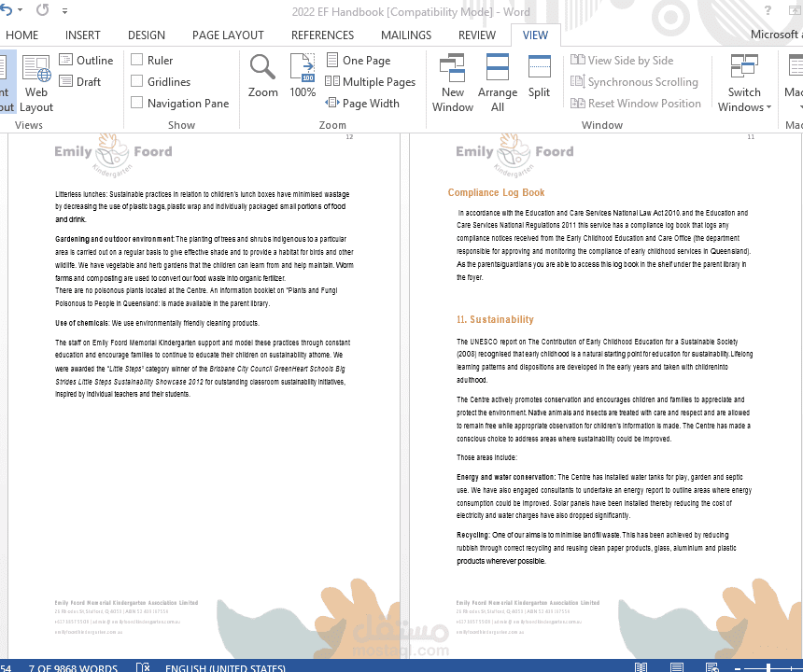Screen dimensions: 803x672
Task: Enable the Ruler checkbox
Action: coord(136,60)
